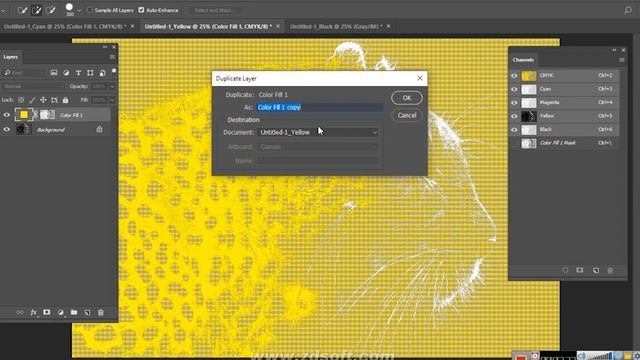Select the Add to selection mode
640x360 pixels.
click(x=37, y=10)
